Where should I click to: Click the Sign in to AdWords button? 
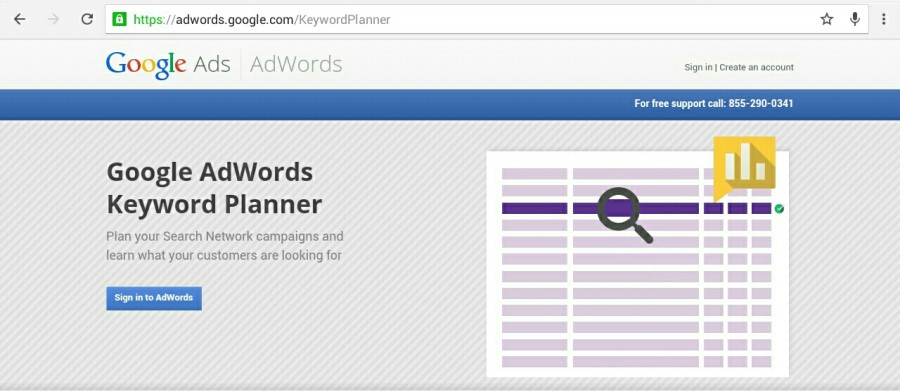(154, 298)
